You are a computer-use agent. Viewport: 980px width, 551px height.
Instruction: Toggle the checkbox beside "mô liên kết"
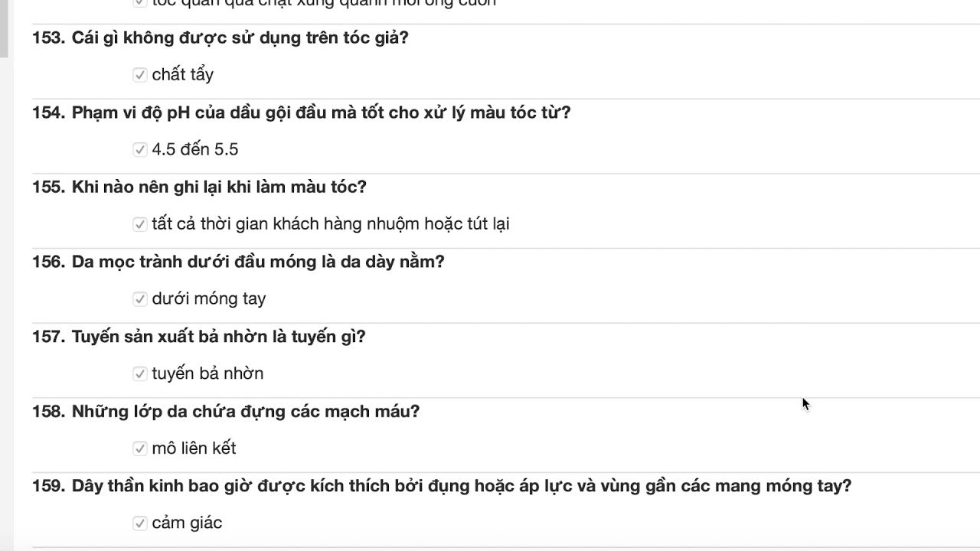pos(139,448)
